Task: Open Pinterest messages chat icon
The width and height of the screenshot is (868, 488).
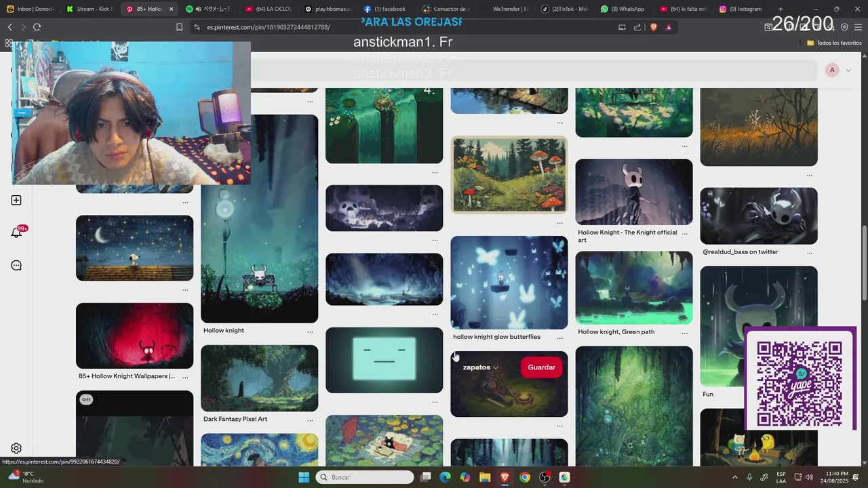Action: click(x=16, y=265)
